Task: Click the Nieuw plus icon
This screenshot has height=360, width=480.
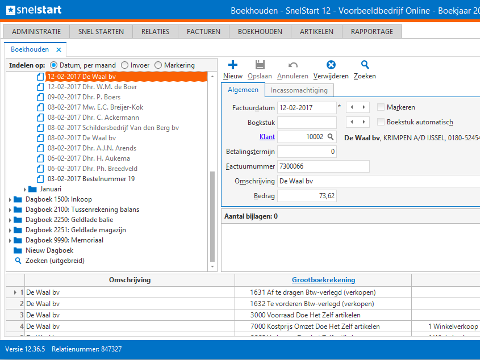Action: point(233,65)
